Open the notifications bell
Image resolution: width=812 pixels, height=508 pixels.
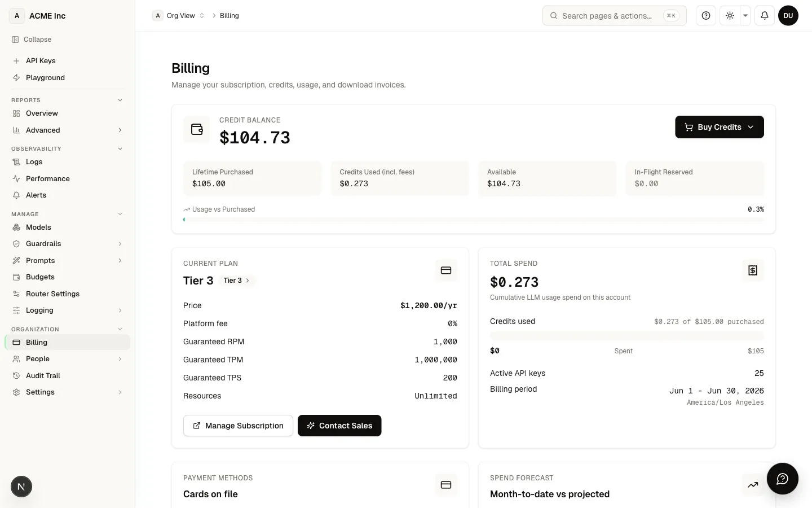[765, 16]
